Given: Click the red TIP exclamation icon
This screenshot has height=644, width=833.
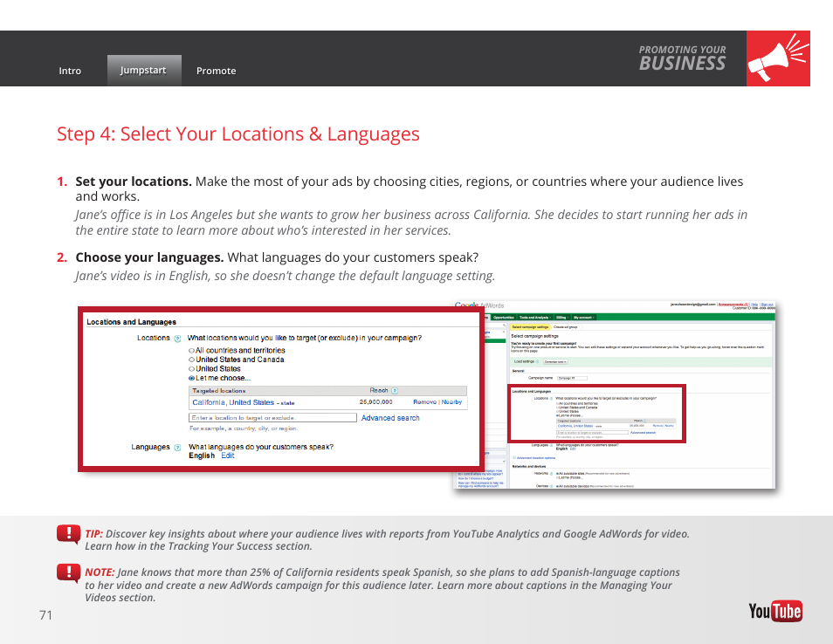Looking at the screenshot, I should [x=67, y=534].
